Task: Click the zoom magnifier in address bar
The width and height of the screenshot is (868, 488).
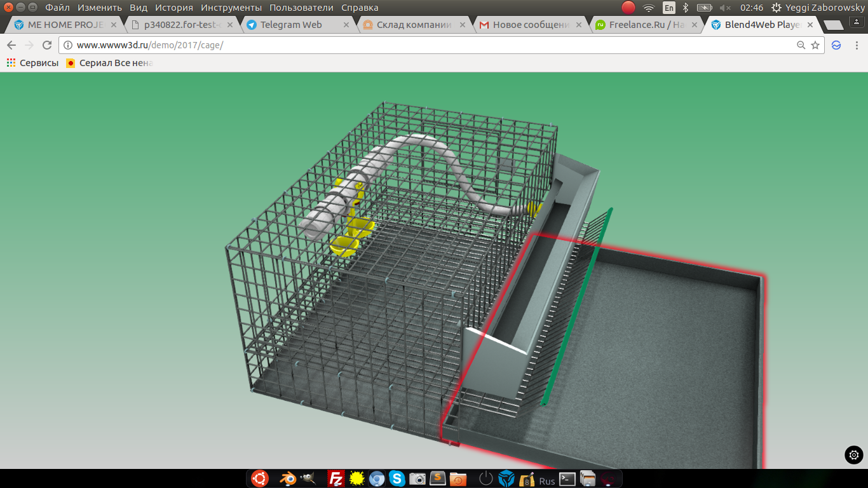Action: tap(801, 45)
